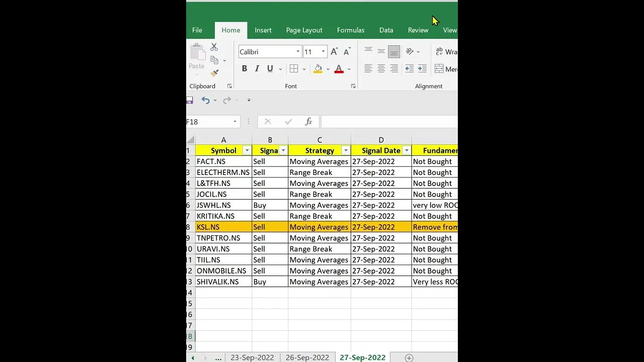Align text left
Image resolution: width=644 pixels, height=362 pixels.
pos(368,69)
